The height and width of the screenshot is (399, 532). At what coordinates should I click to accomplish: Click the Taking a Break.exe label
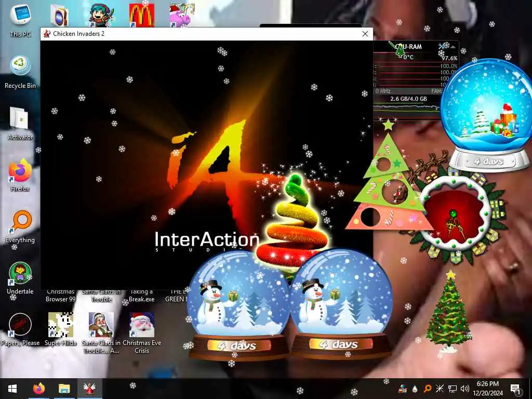tap(142, 295)
